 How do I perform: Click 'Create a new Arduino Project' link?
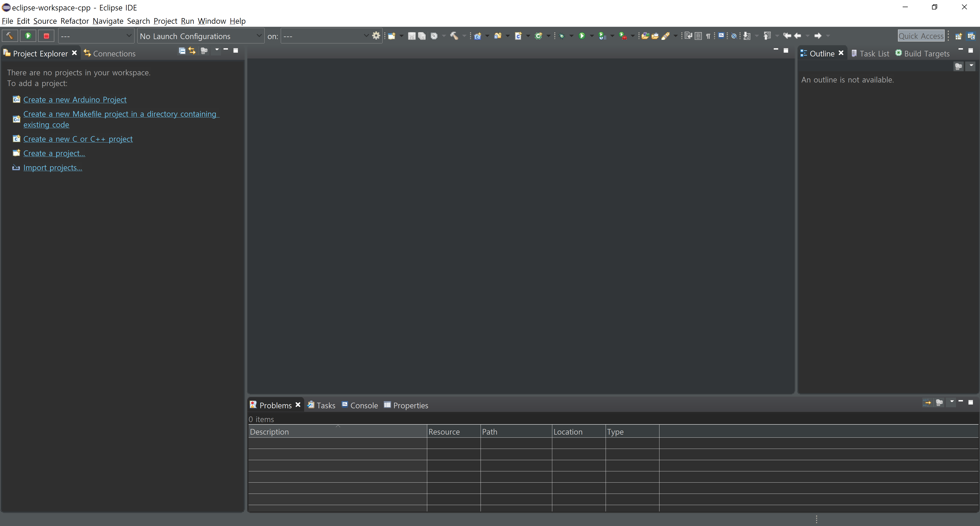75,100
